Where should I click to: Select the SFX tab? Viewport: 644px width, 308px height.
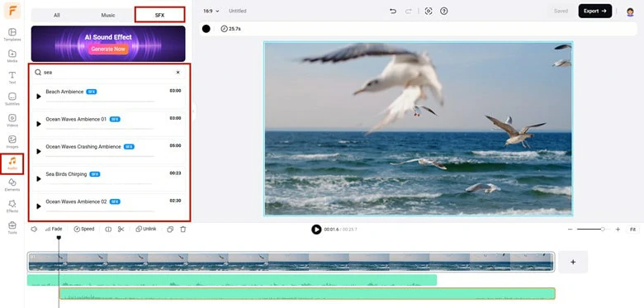160,15
